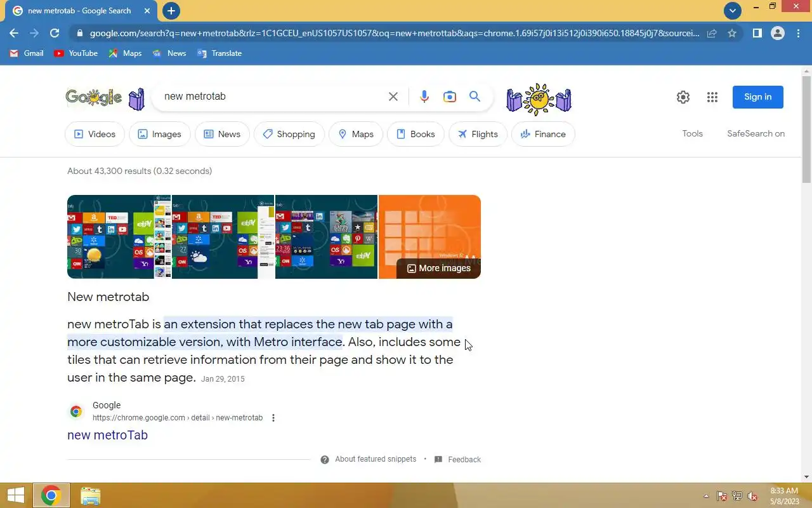Open the tab search dropdown arrow
The image size is (812, 508).
coord(733,11)
